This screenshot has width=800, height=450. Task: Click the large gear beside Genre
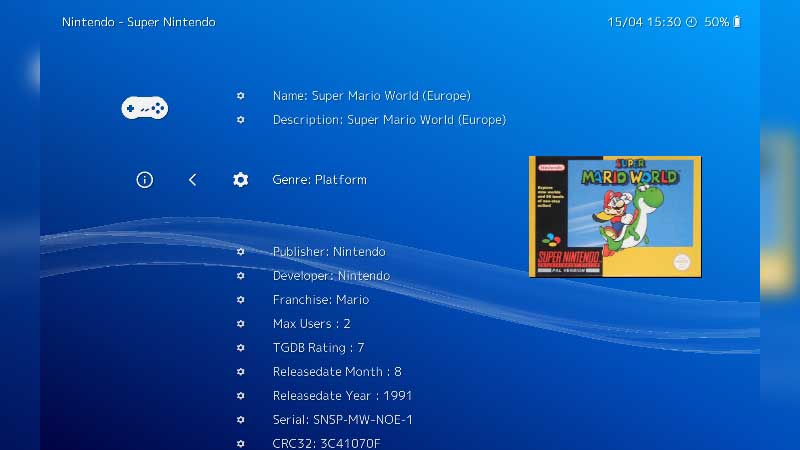(240, 180)
